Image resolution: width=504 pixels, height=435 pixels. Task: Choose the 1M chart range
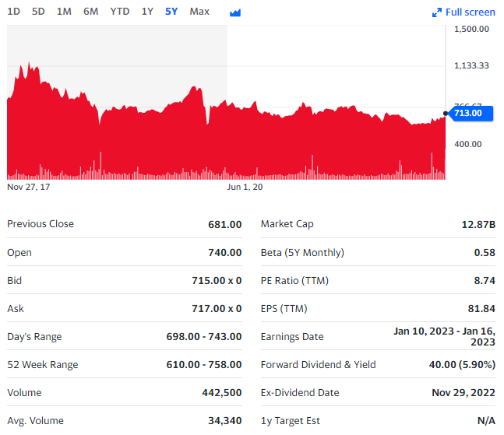click(64, 12)
